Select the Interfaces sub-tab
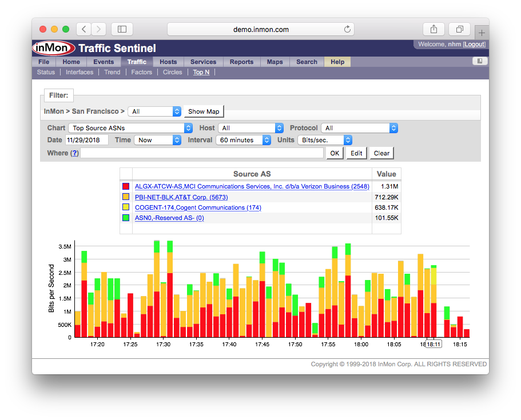The image size is (521, 420). click(79, 72)
